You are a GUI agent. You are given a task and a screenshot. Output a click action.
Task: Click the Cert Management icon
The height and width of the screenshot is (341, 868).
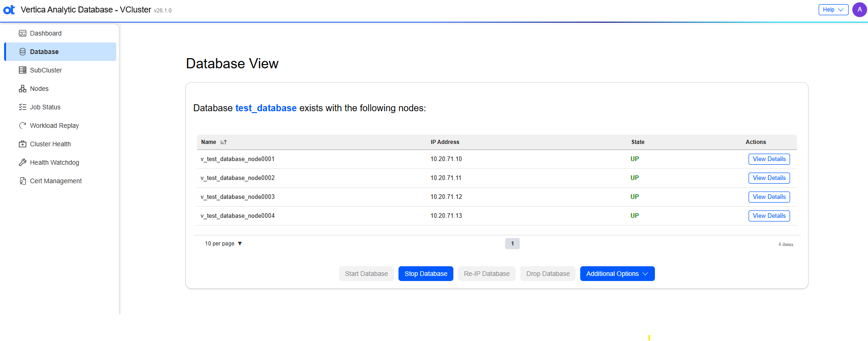coord(23,181)
